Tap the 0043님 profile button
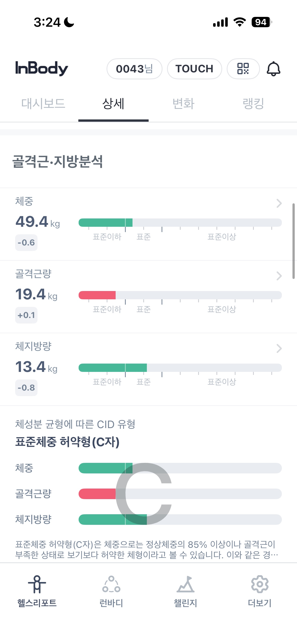Screen dimensions: 297x644 pos(134,69)
